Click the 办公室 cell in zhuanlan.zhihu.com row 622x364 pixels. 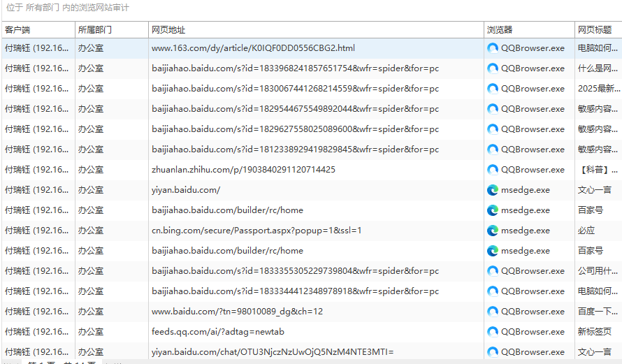pyautogui.click(x=90, y=170)
